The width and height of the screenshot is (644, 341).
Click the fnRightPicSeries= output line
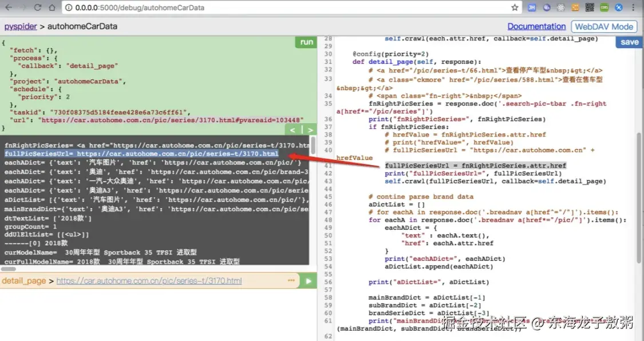coord(156,145)
